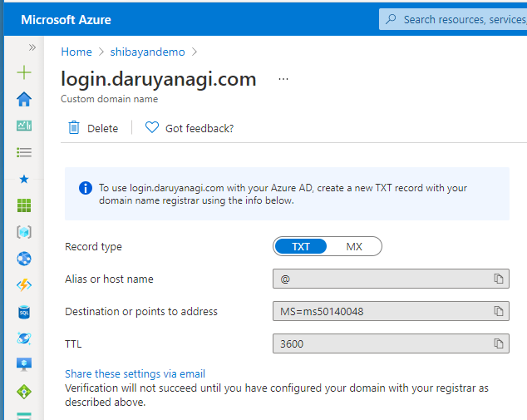Click the Destination or points to address label
527x420 pixels.
(x=141, y=311)
